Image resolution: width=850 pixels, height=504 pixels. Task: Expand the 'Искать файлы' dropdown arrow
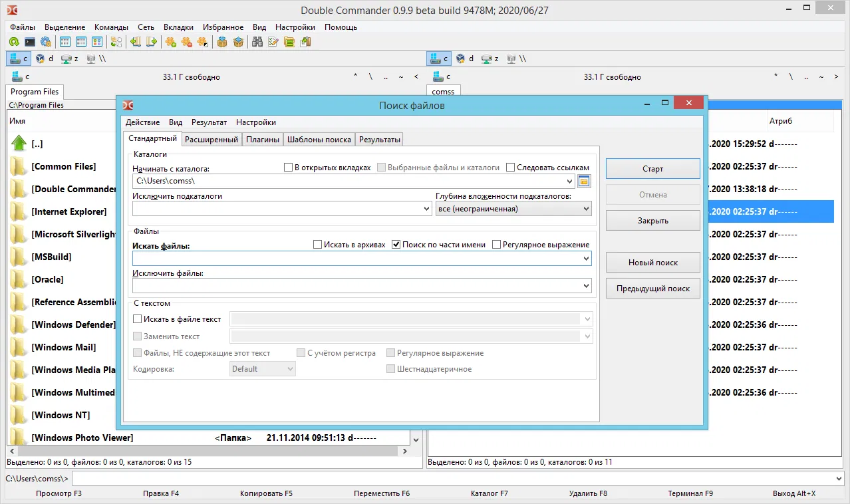(586, 258)
